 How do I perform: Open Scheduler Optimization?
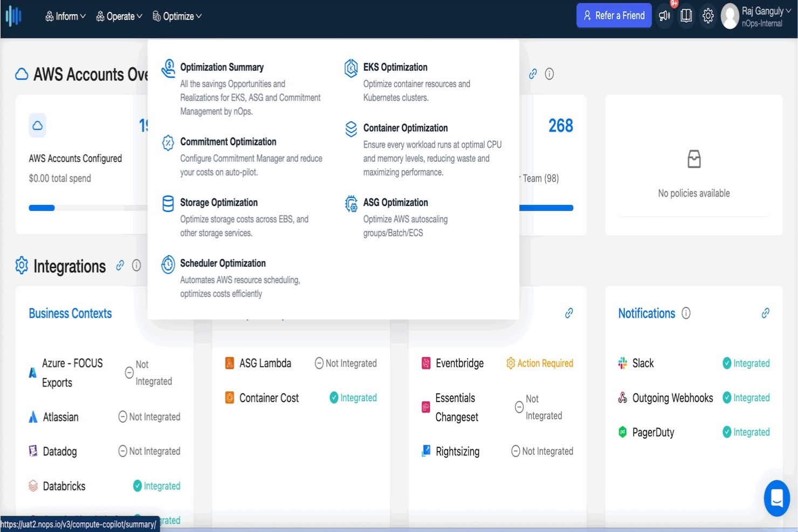(223, 263)
